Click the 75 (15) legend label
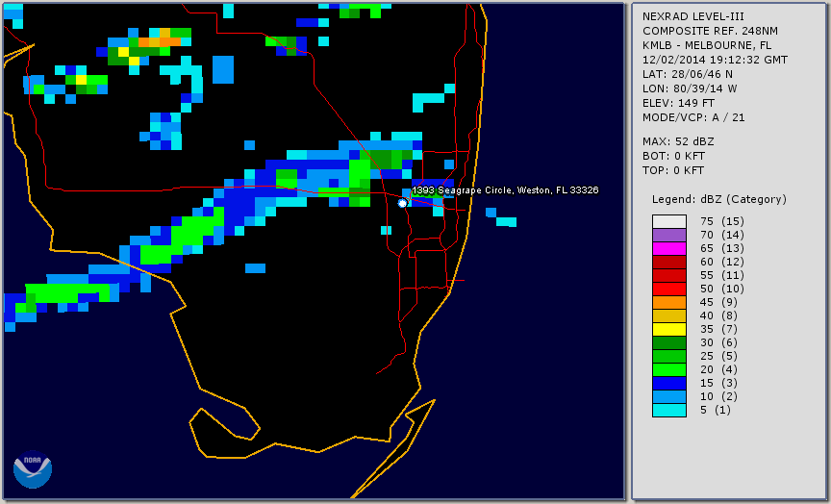This screenshot has height=504, width=831. click(721, 221)
